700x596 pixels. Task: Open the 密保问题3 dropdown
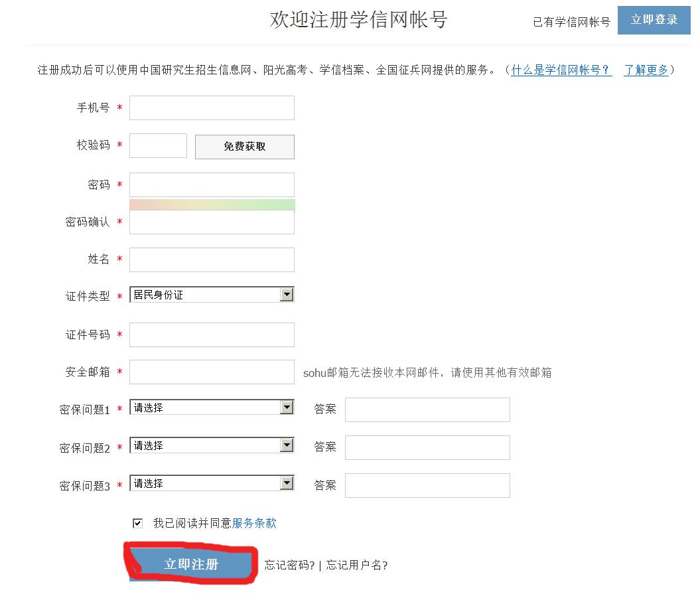coord(212,483)
